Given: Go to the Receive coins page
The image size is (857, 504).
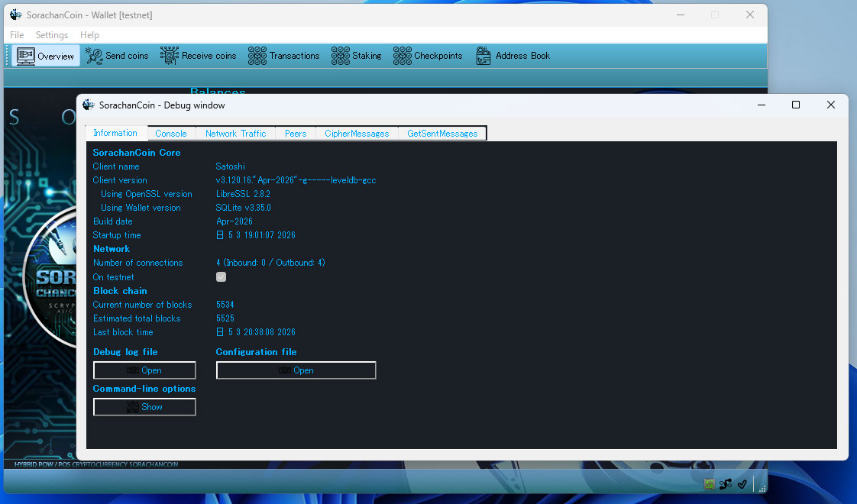Looking at the screenshot, I should pyautogui.click(x=199, y=56).
